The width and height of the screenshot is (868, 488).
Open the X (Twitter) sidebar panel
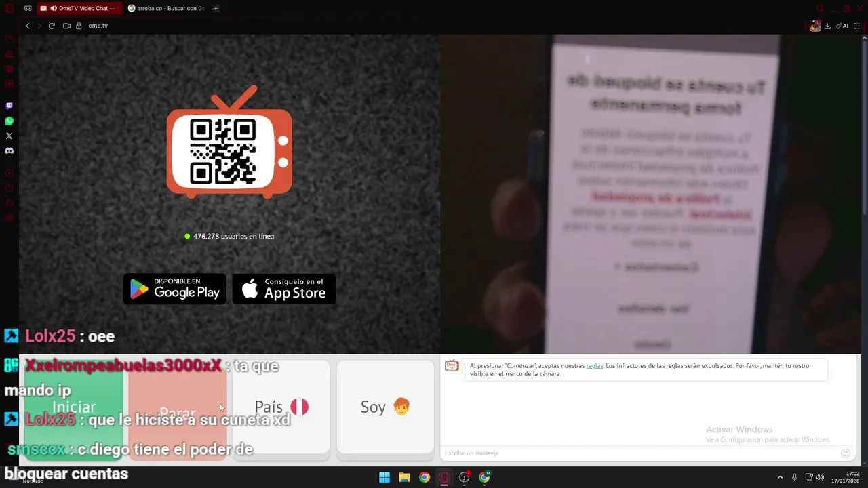(9, 136)
